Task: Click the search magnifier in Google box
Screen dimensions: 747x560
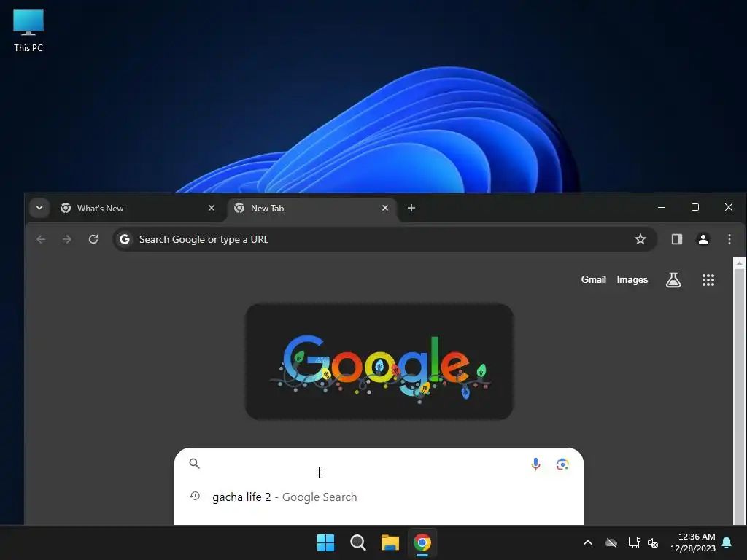Action: click(194, 463)
